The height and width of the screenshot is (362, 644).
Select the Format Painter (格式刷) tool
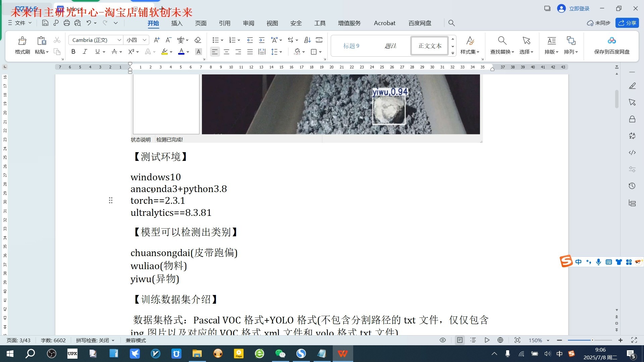(x=22, y=45)
